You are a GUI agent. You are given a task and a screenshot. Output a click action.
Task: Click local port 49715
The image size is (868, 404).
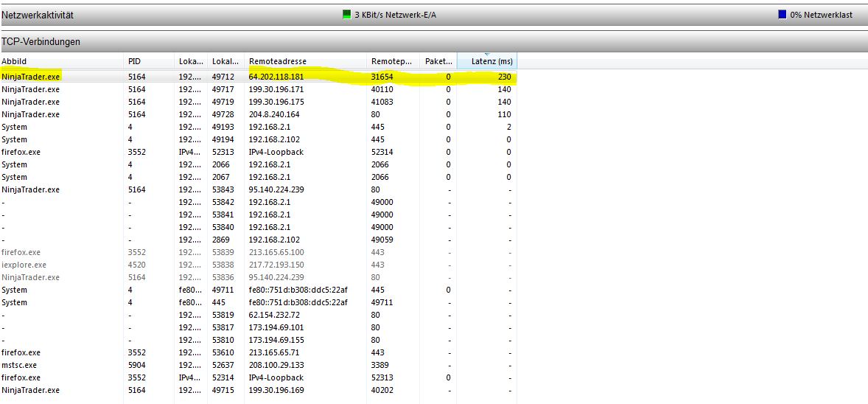click(x=223, y=390)
